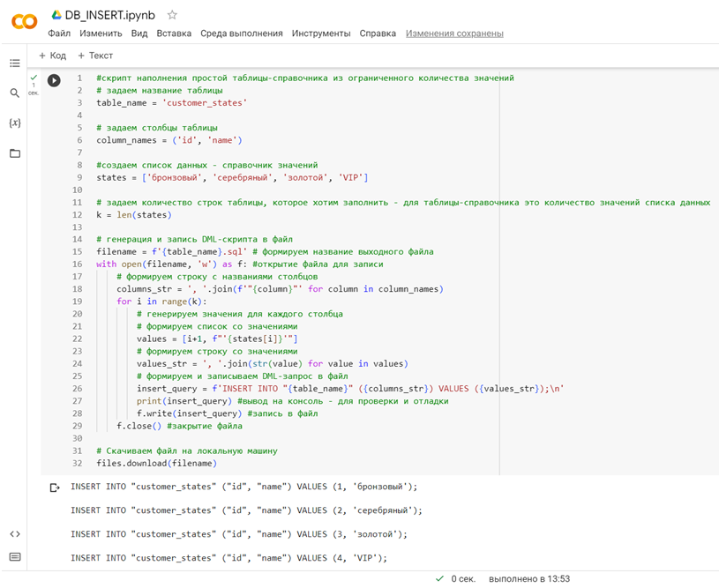Open the Файл menu
This screenshot has width=719, height=588.
(59, 33)
